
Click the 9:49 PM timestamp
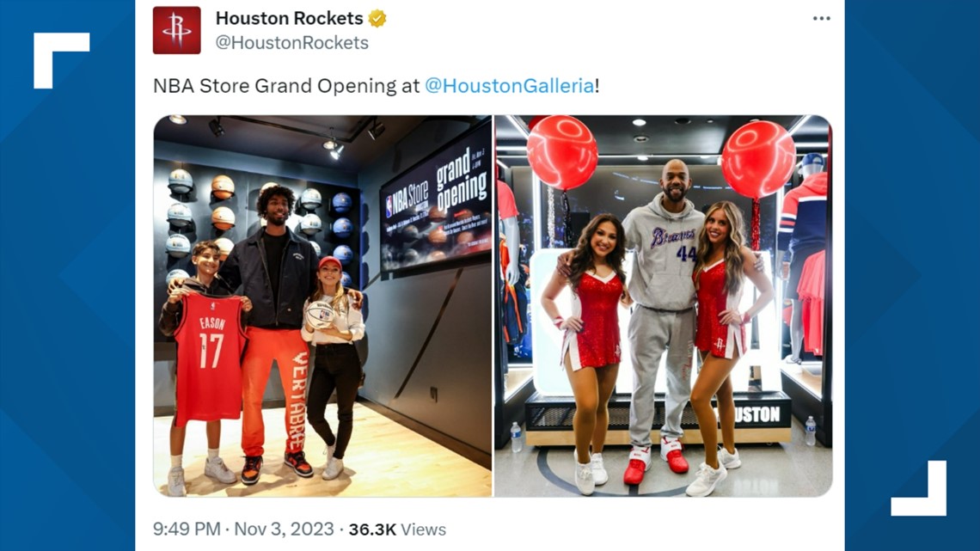click(187, 530)
